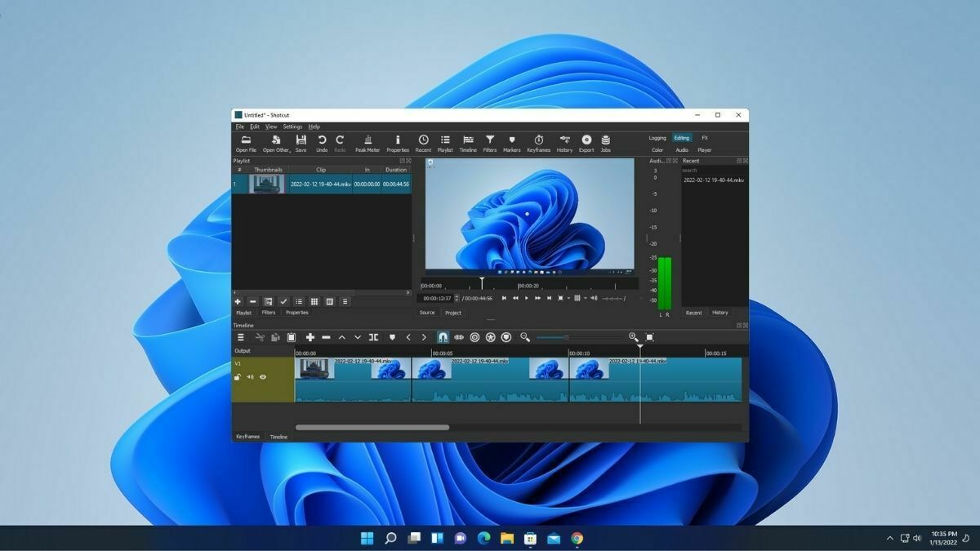
Task: Ripple delete with timeline minus icon
Action: [x=326, y=337]
